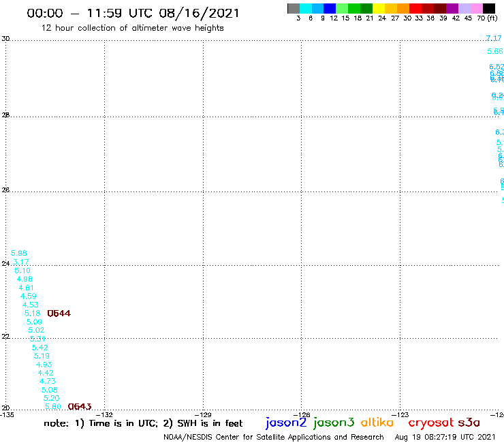Click the 'Aug 19 08:27:19 UTC 2021' timestamp

point(445,438)
